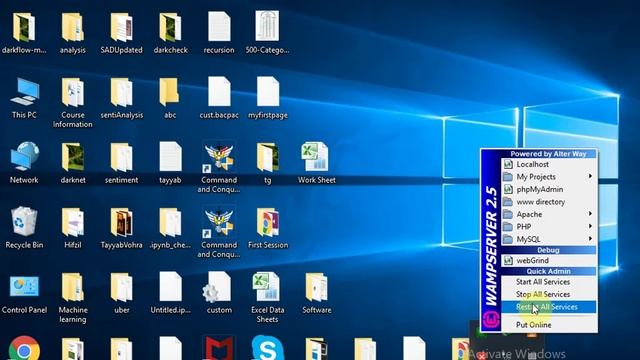The width and height of the screenshot is (640, 360).
Task: Select the TayyabVohra folder icon
Action: coord(121,222)
